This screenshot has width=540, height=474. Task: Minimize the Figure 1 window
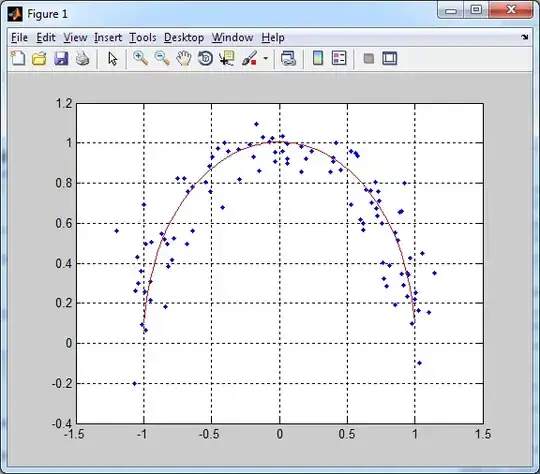pos(450,11)
